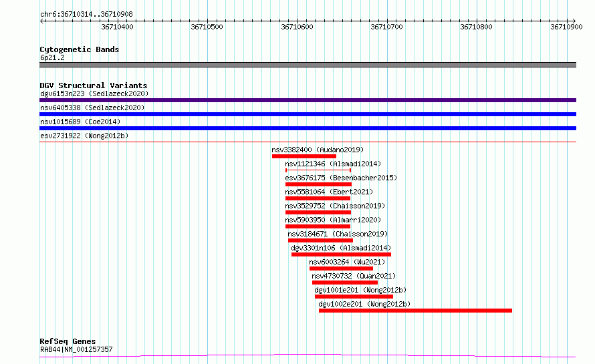Open the nsv1015689 (Coe2014) variant label
This screenshot has width=595, height=364.
coord(80,122)
